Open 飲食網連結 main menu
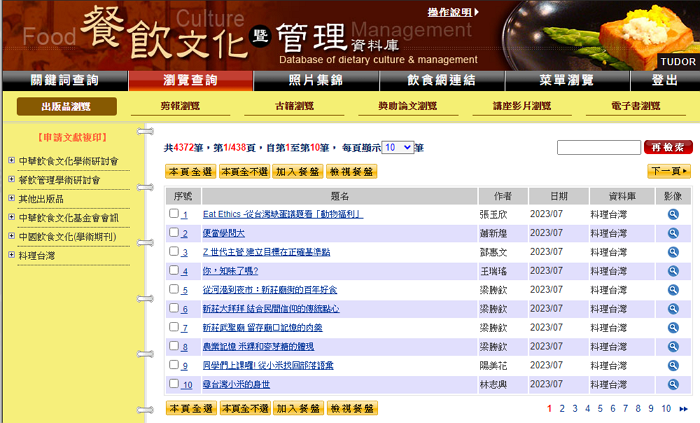This screenshot has height=423, width=700. (442, 80)
